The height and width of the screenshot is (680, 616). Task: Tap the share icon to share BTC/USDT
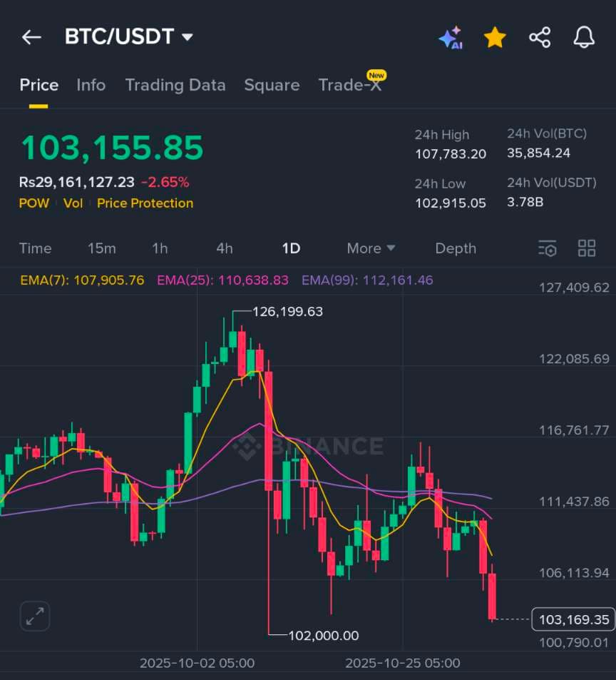tap(540, 36)
